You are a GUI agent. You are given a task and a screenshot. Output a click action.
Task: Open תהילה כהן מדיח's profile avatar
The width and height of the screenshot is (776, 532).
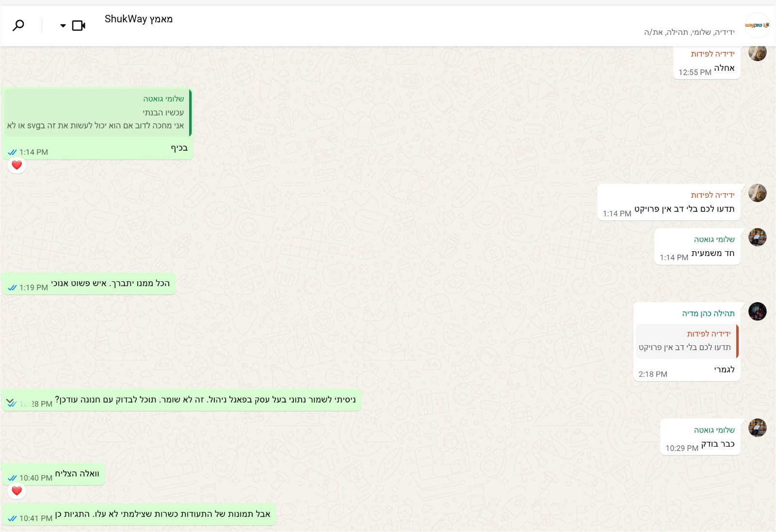point(757,311)
